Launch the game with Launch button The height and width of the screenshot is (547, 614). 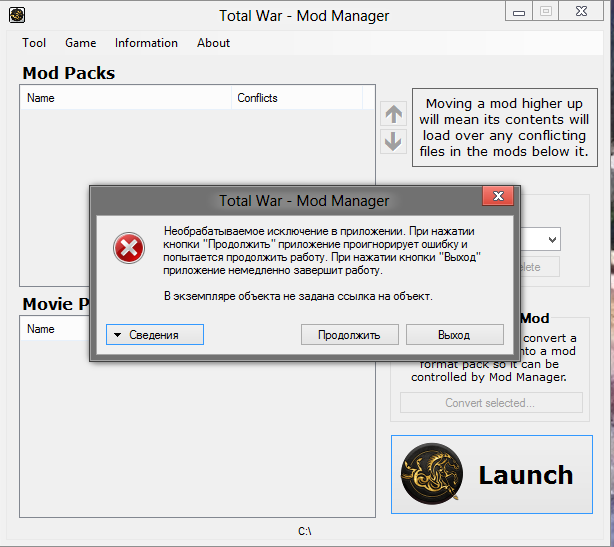point(492,474)
